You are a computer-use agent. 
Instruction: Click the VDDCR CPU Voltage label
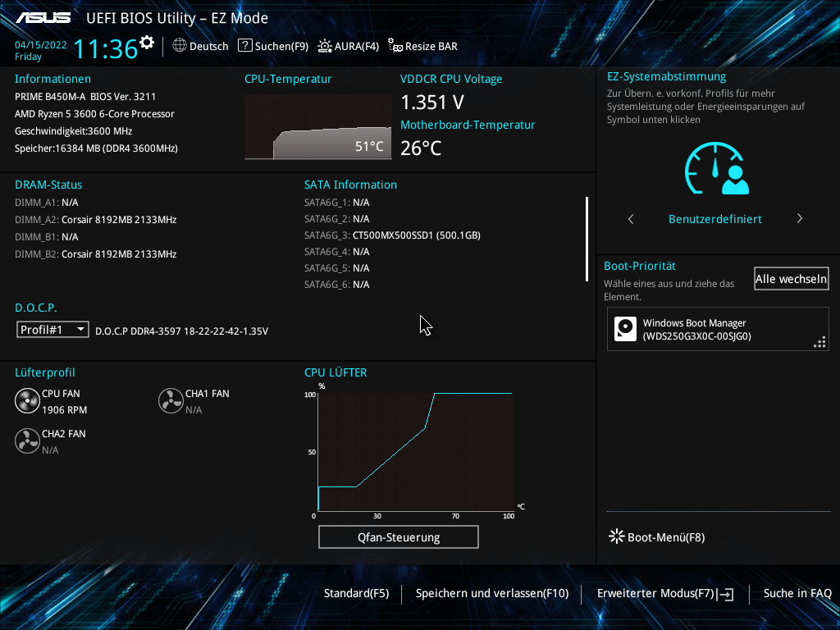pos(451,79)
